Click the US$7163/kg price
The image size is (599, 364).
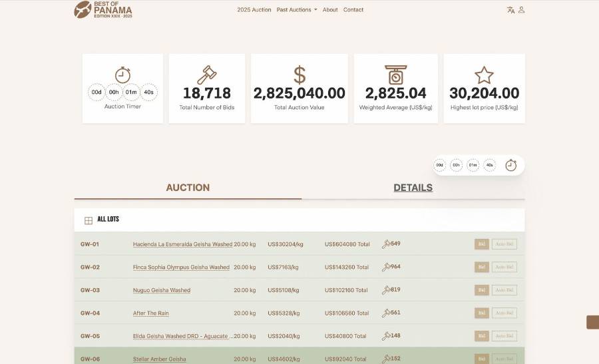283,267
